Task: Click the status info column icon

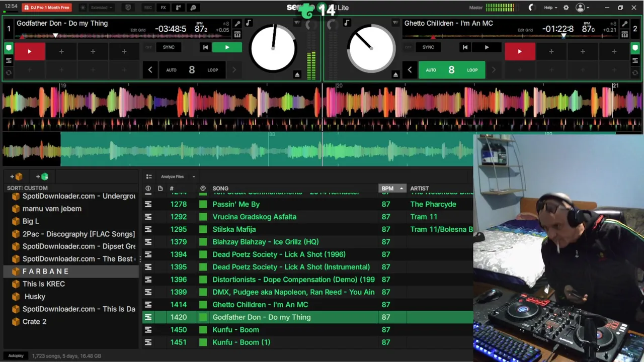Action: [148, 189]
